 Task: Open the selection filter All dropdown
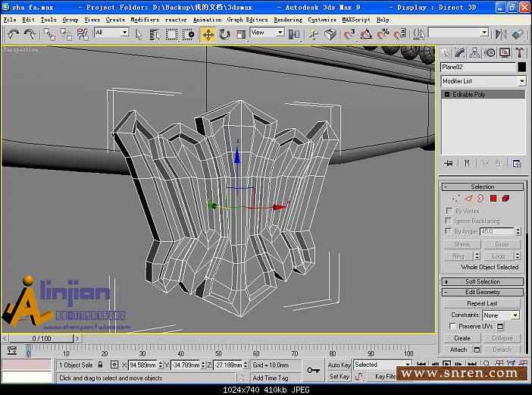pyautogui.click(x=111, y=33)
